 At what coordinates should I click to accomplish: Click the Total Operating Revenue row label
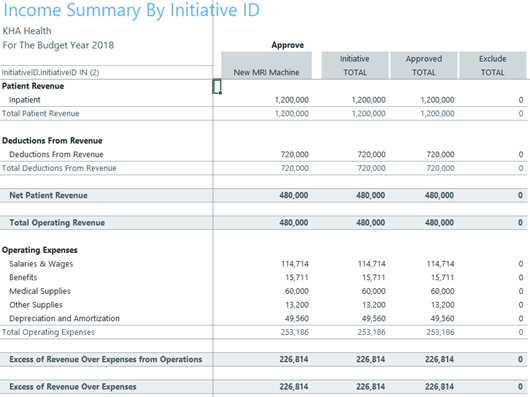(57, 223)
